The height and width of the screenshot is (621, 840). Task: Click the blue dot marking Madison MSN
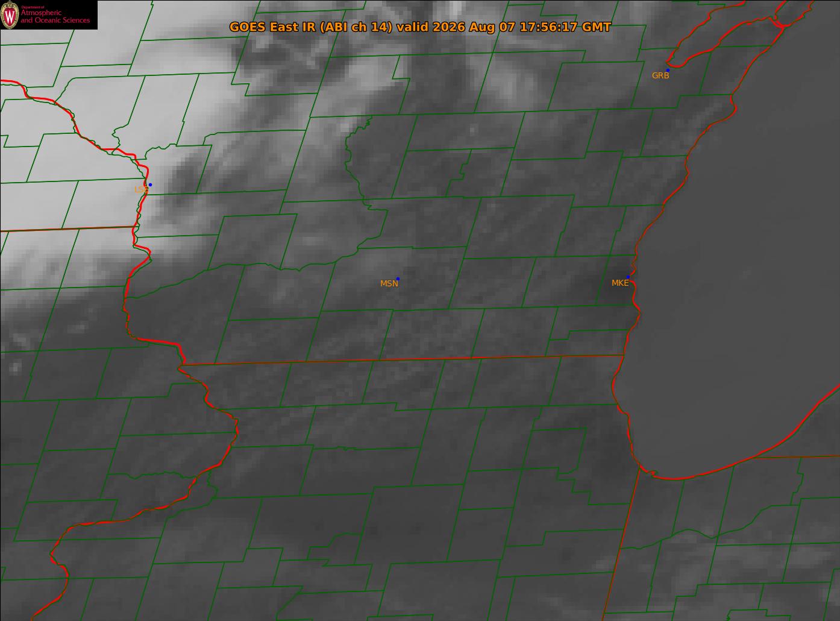click(398, 279)
